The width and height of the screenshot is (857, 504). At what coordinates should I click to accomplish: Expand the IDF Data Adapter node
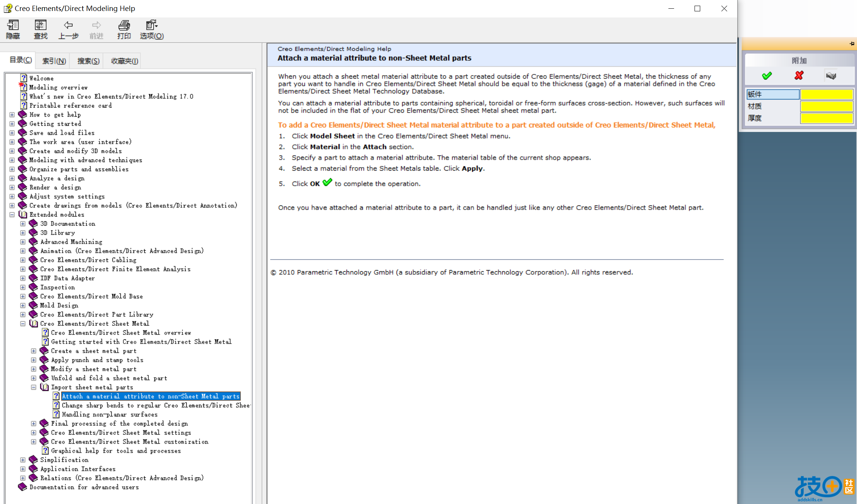point(23,278)
